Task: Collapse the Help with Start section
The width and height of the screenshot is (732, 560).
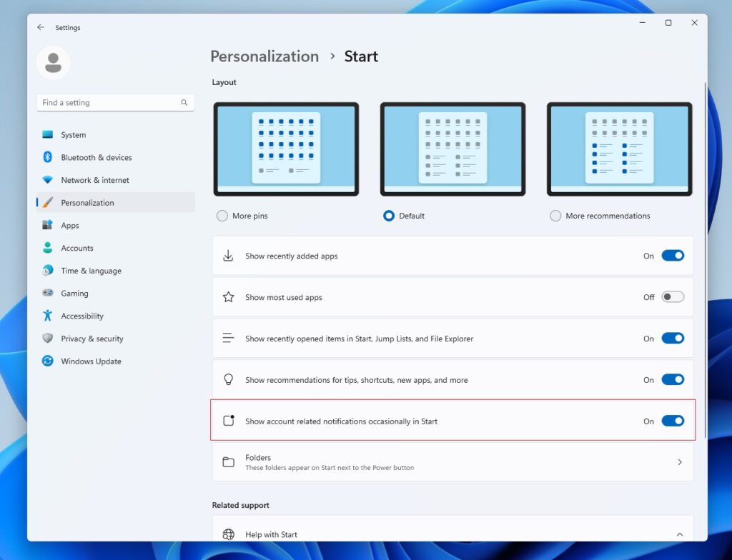Action: (x=680, y=534)
